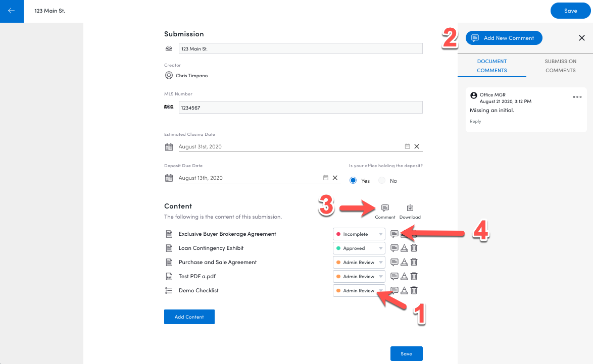Click the submission name field with 123 Main St.
This screenshot has height=364, width=593.
(300, 48)
